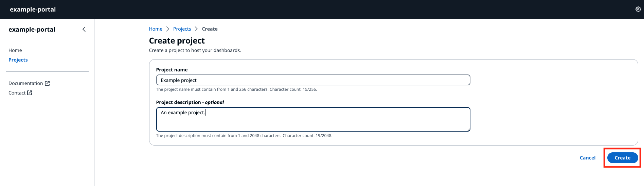Click the example-portal title in the top bar
The image size is (644, 186).
coord(33,9)
